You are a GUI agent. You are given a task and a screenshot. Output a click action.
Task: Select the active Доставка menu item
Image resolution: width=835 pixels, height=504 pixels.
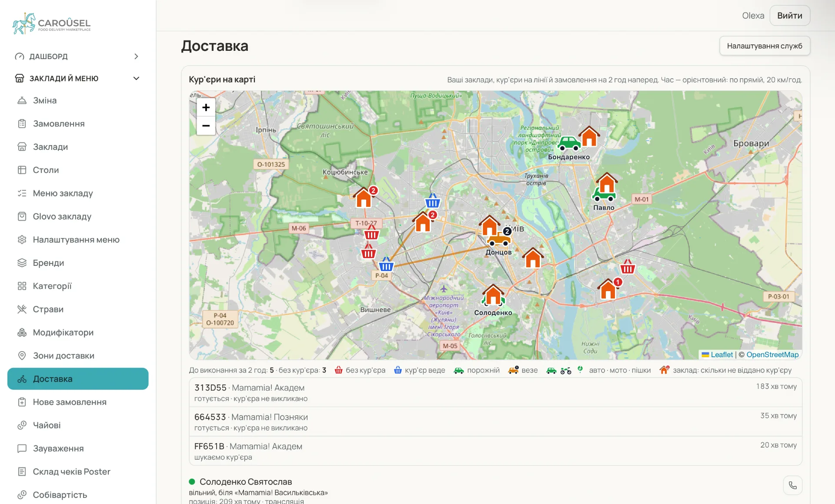point(78,379)
